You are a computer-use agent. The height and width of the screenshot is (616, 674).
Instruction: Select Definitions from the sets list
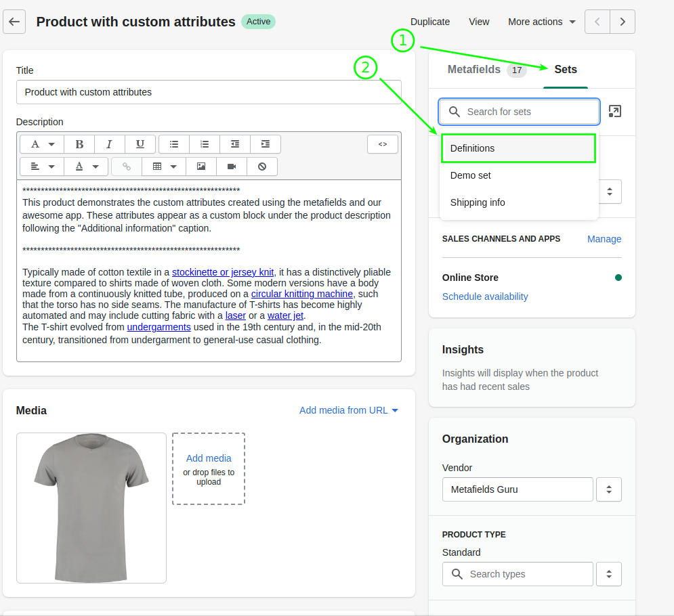518,148
